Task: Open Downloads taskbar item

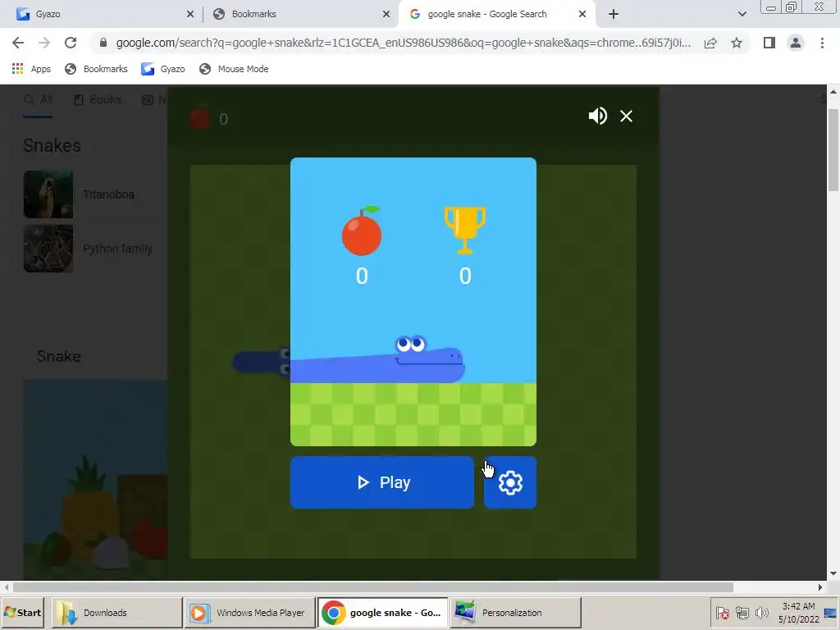Action: [x=116, y=612]
